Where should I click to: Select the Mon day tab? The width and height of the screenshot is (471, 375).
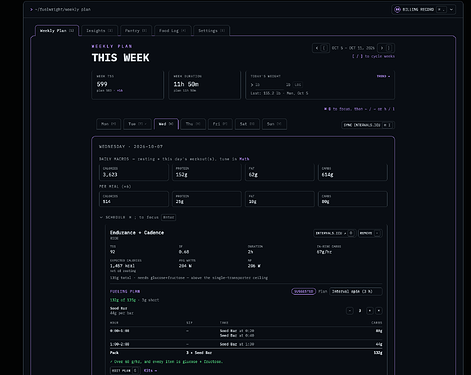point(109,124)
